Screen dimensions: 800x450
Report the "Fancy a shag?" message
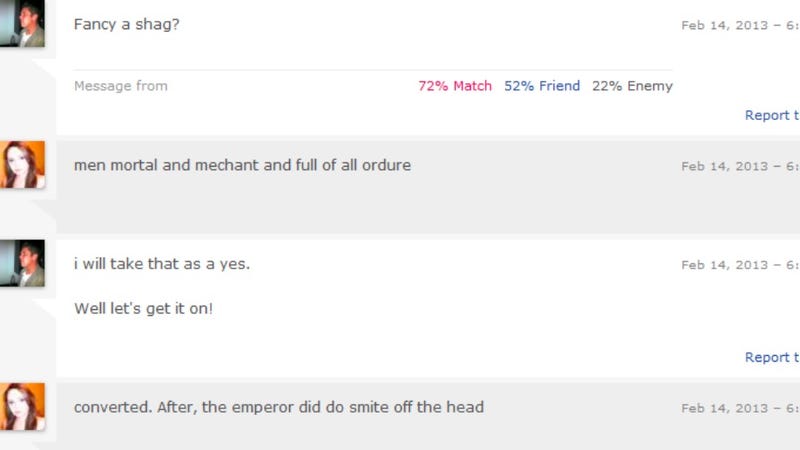point(772,115)
